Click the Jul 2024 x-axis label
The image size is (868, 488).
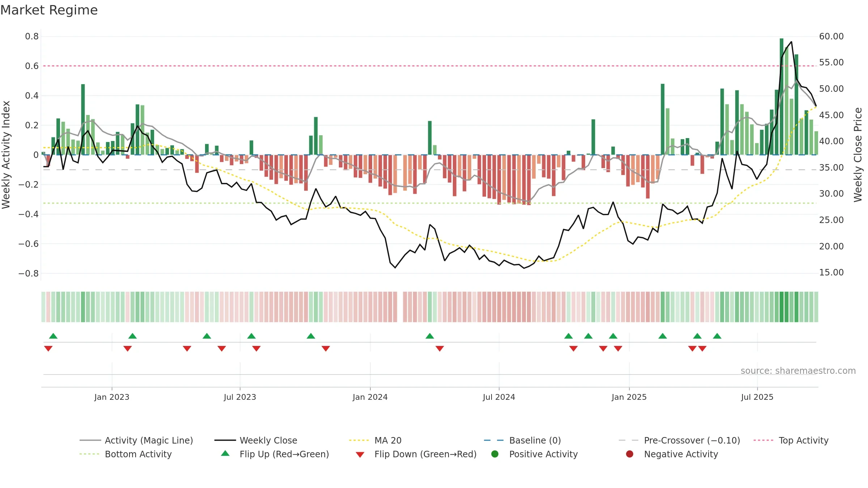coord(499,397)
